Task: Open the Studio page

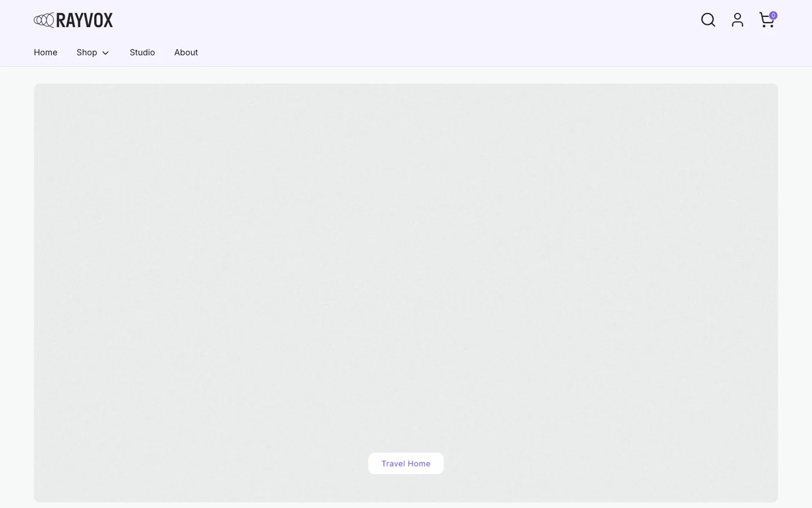Action: [142, 52]
